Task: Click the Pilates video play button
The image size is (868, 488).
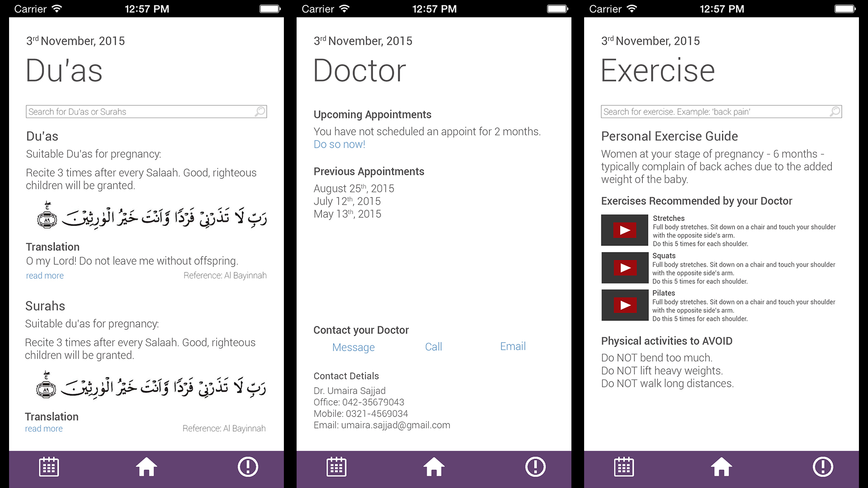Action: 625,305
